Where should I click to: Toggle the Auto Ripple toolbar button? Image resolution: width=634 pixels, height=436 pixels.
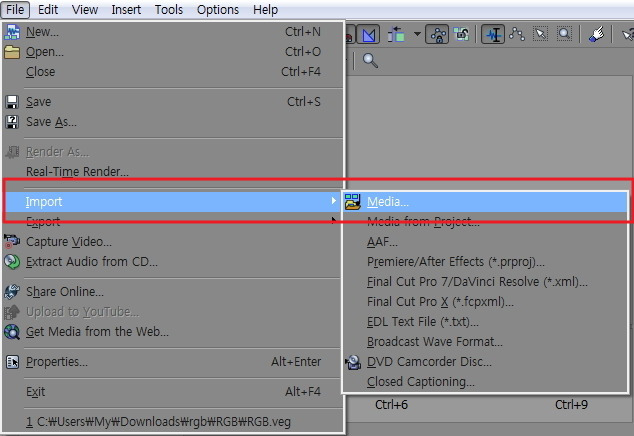(x=396, y=35)
